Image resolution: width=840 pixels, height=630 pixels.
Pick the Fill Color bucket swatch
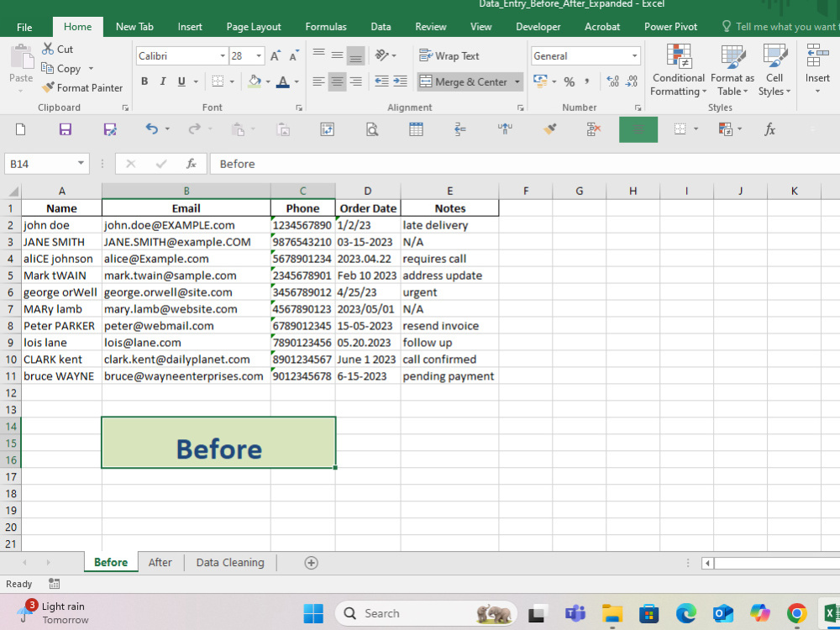point(255,81)
